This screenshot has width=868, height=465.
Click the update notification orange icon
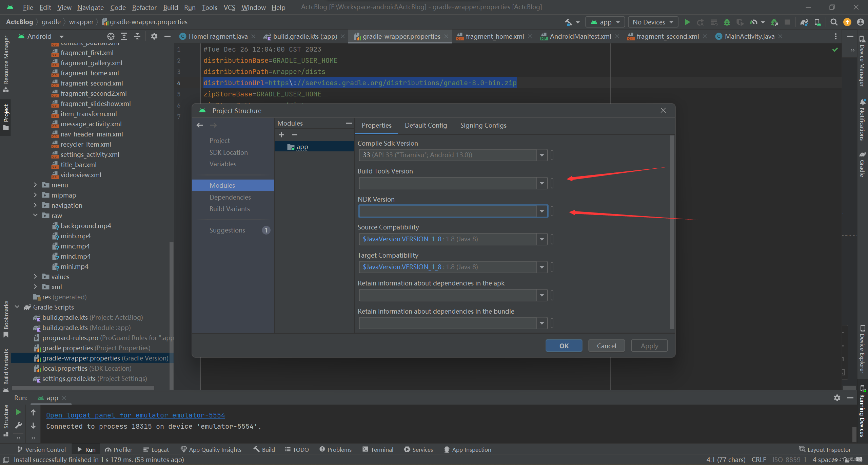(847, 22)
